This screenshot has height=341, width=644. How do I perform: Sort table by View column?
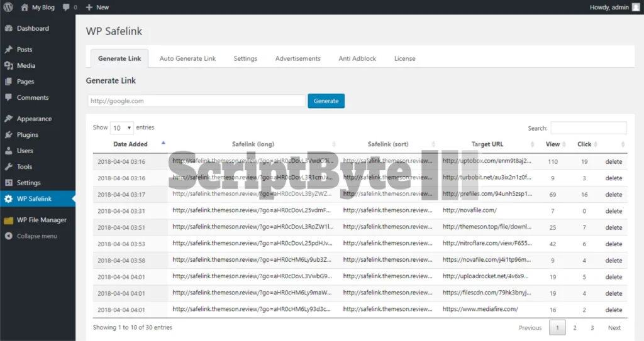coord(553,144)
